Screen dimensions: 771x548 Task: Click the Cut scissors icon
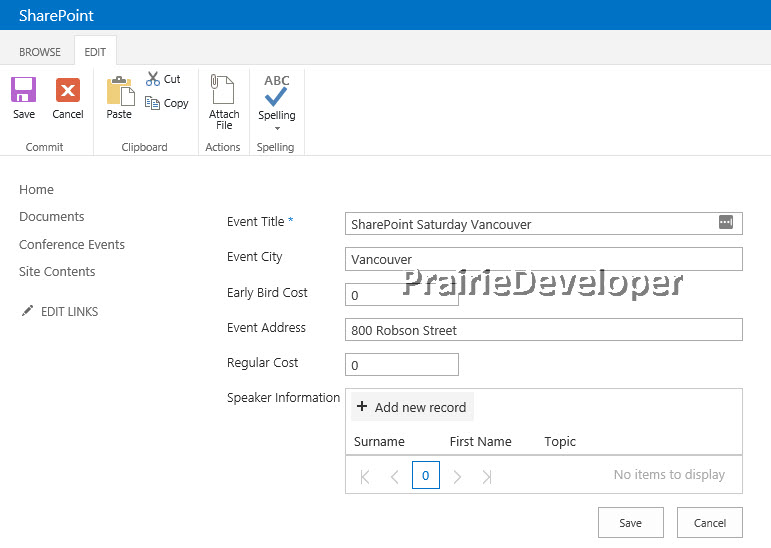click(x=153, y=79)
